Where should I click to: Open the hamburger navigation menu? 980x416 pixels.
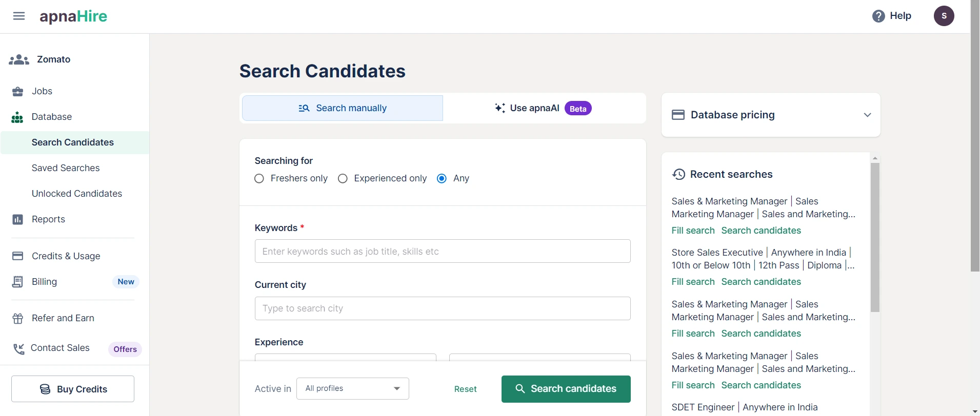tap(19, 16)
